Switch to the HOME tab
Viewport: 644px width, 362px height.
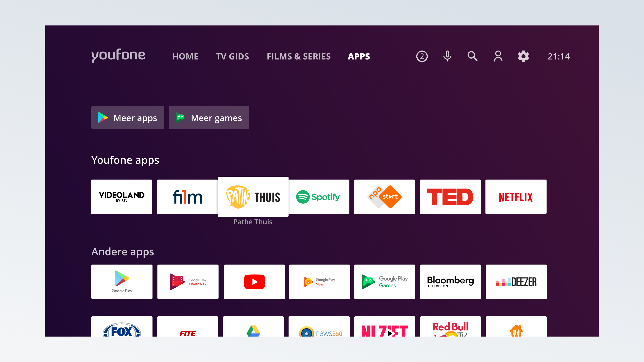coord(185,56)
